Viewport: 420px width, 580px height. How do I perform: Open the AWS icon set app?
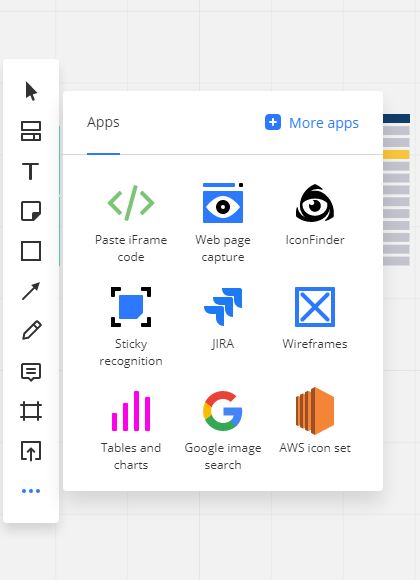[x=315, y=421]
